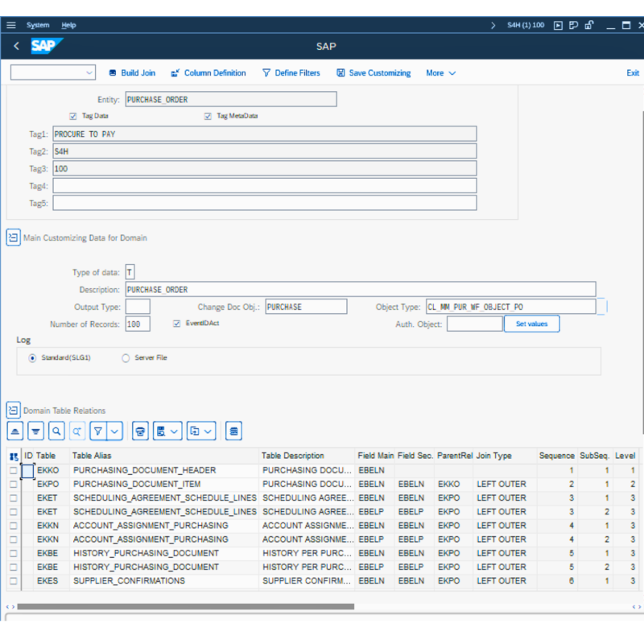This screenshot has width=644, height=644.
Task: Click the Set values button
Action: tap(531, 324)
